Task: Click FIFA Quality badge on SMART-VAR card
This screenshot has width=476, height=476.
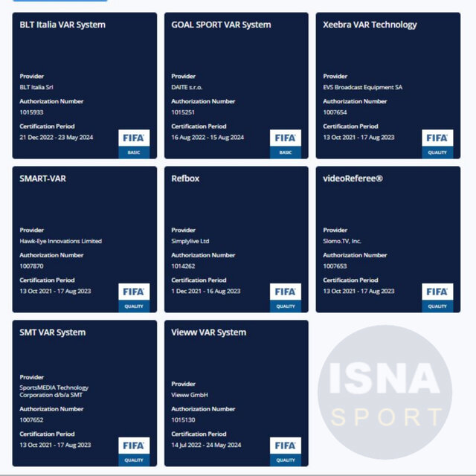Action: click(x=134, y=297)
